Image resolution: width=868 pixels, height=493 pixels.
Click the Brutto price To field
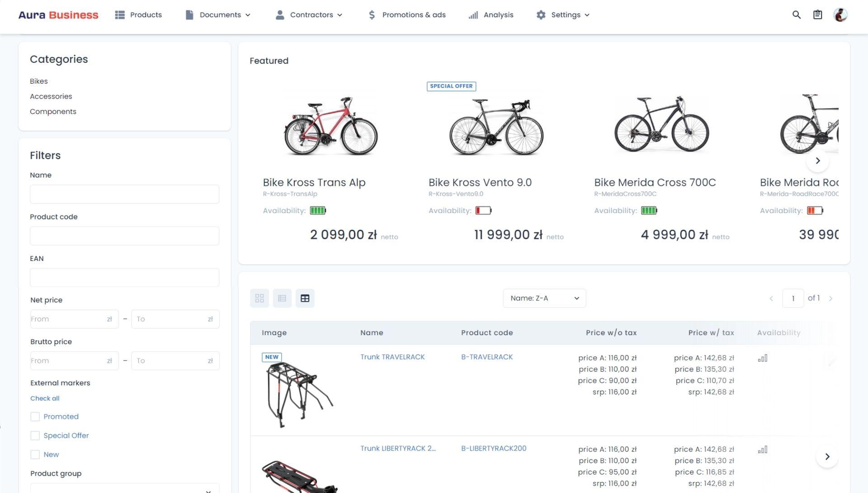click(x=175, y=360)
